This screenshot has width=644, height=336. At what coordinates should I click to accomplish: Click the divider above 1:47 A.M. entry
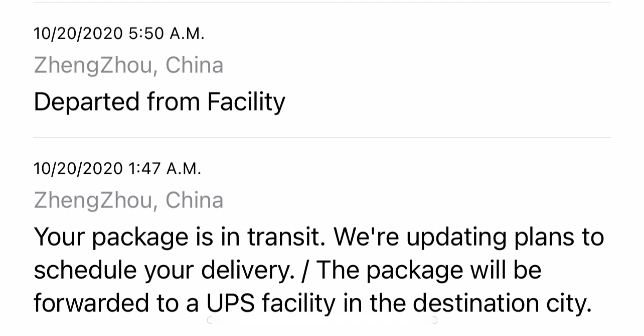(x=322, y=137)
